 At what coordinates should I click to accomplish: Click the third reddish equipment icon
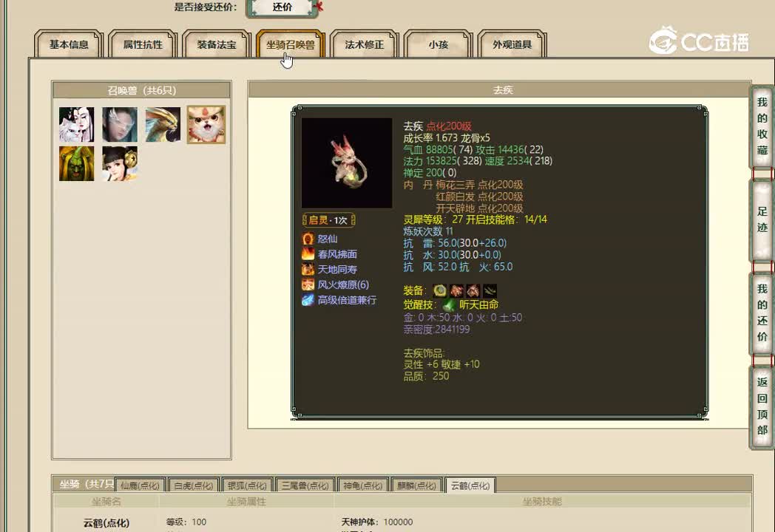tap(473, 290)
